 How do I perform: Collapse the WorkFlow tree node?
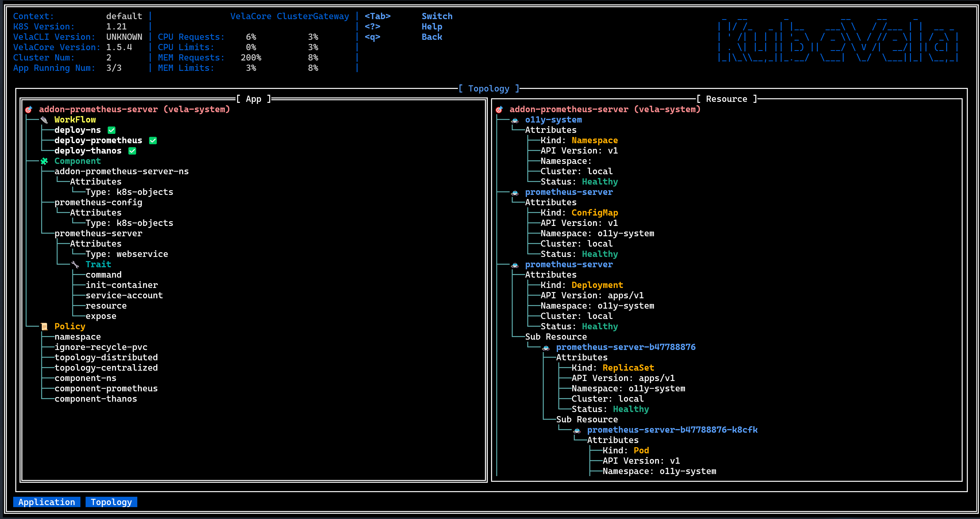click(75, 120)
